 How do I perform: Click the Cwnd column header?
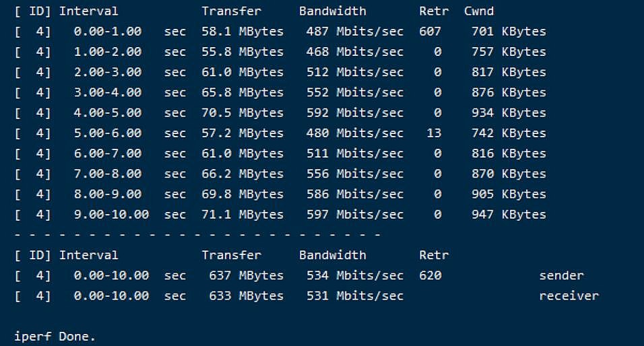[479, 11]
